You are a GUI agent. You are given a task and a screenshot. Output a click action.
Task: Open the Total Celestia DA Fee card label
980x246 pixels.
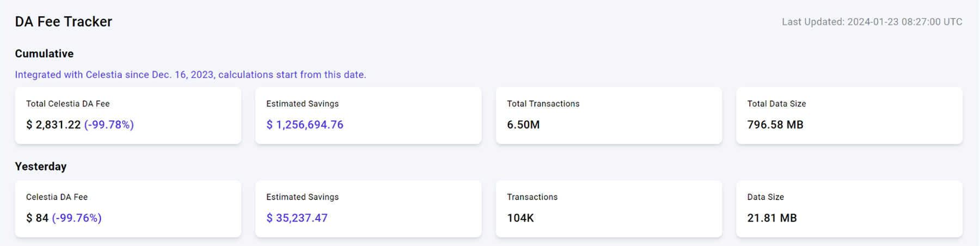tap(68, 103)
